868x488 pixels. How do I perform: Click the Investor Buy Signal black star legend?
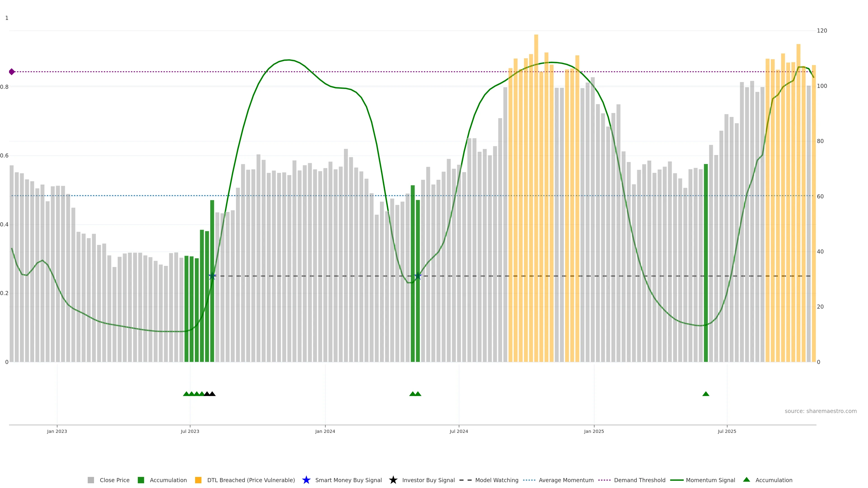393,480
